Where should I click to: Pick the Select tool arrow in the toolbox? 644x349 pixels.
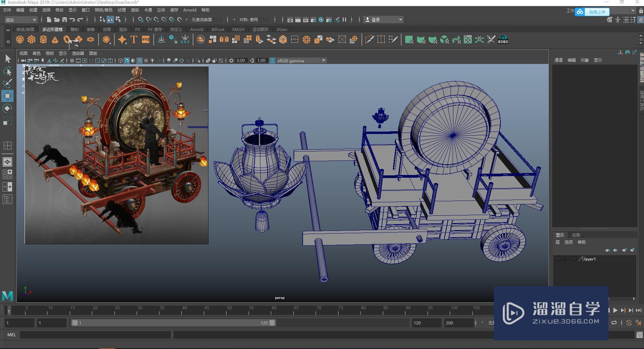pyautogui.click(x=7, y=59)
